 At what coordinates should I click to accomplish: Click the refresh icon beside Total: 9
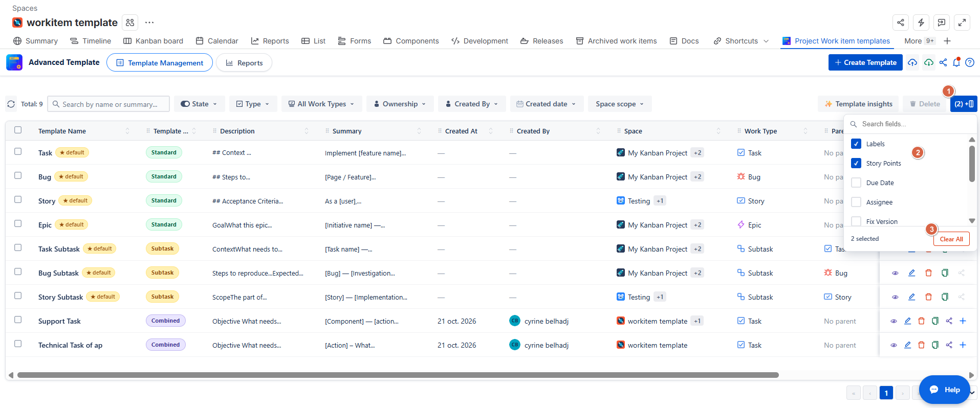pyautogui.click(x=11, y=104)
